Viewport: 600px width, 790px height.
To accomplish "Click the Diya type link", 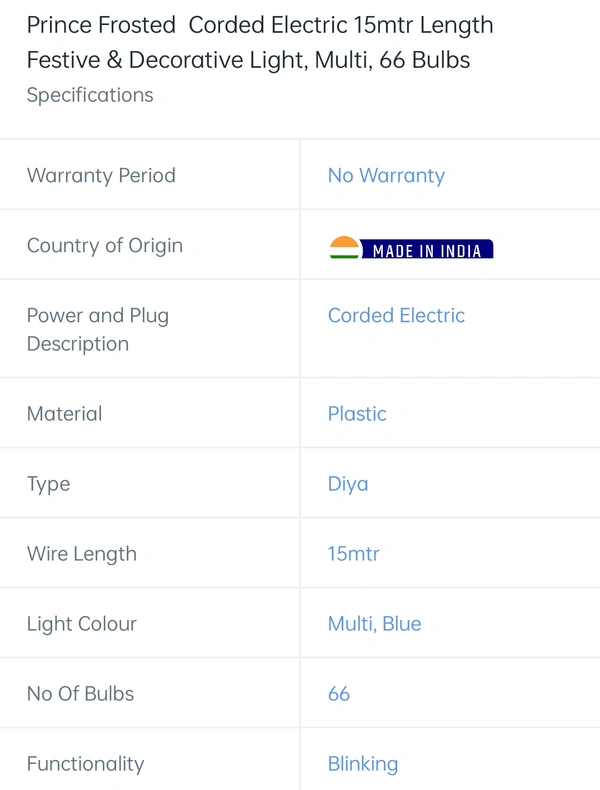I will point(348,483).
